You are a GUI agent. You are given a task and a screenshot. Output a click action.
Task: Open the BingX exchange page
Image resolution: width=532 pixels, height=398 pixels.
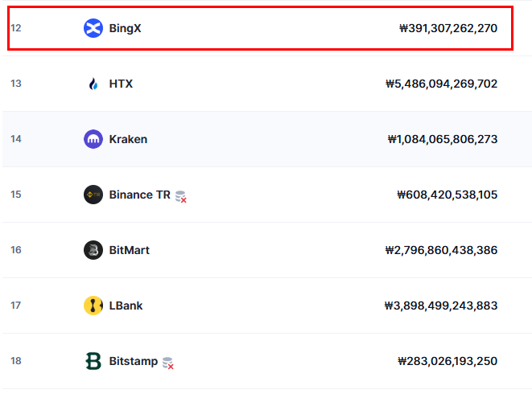coord(125,28)
